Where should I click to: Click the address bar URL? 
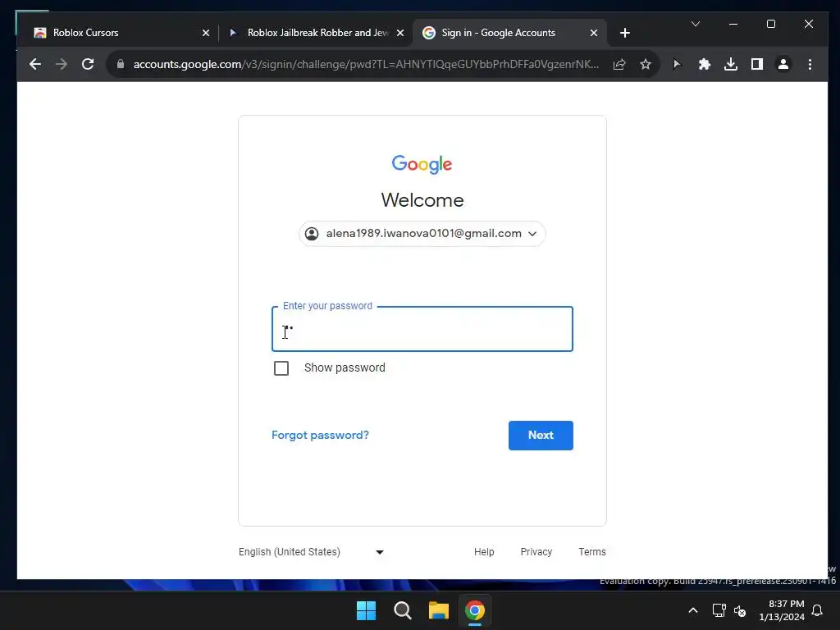[366, 64]
